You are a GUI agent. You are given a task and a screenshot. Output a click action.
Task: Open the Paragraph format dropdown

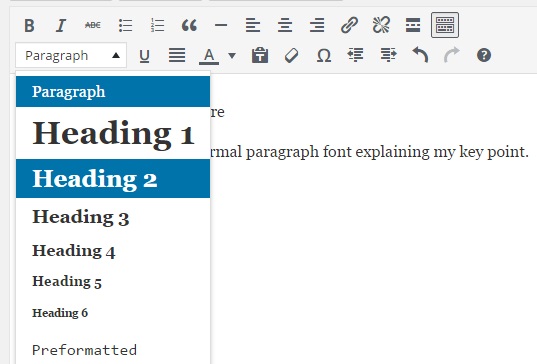click(x=71, y=55)
